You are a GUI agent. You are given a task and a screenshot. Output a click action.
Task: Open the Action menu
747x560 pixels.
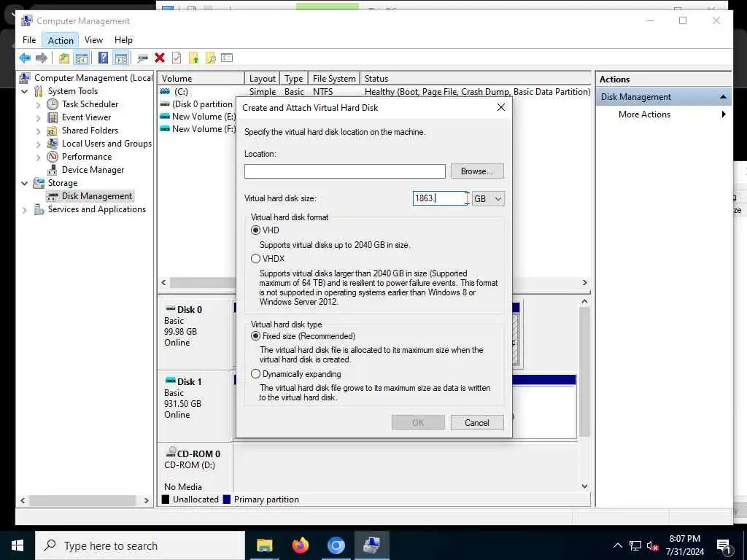tap(61, 40)
